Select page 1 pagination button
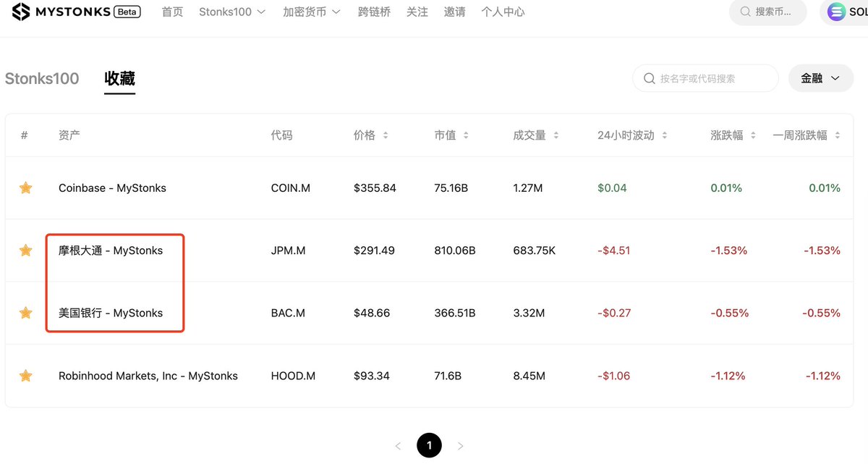The width and height of the screenshot is (868, 464). (x=429, y=446)
